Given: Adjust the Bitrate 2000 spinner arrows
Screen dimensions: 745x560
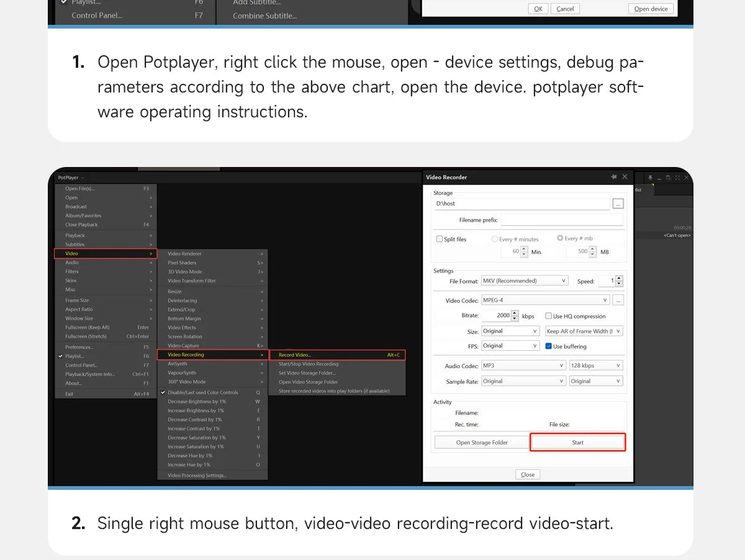Looking at the screenshot, I should coord(515,315).
